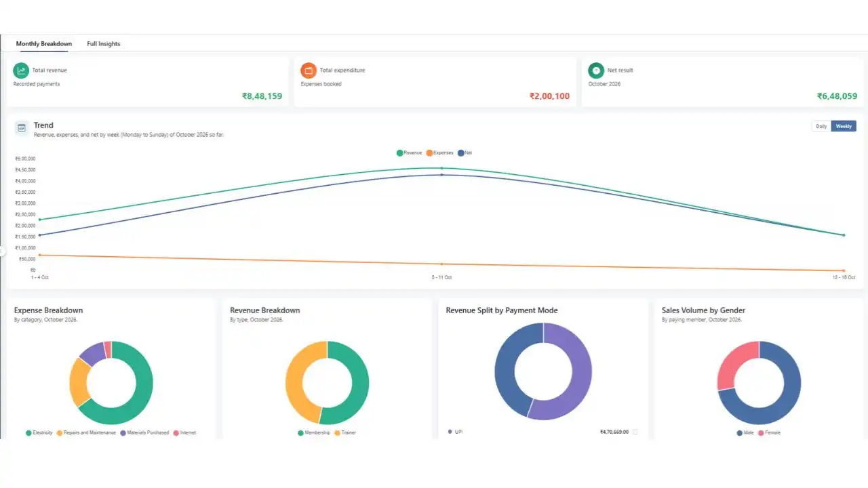Switch the trend view to Daily

pyautogui.click(x=821, y=126)
